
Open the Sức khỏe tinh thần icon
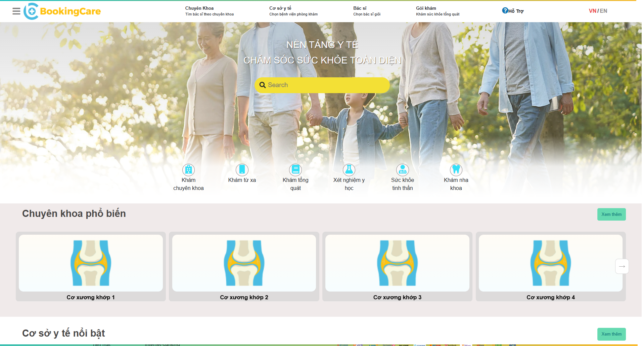[402, 170]
